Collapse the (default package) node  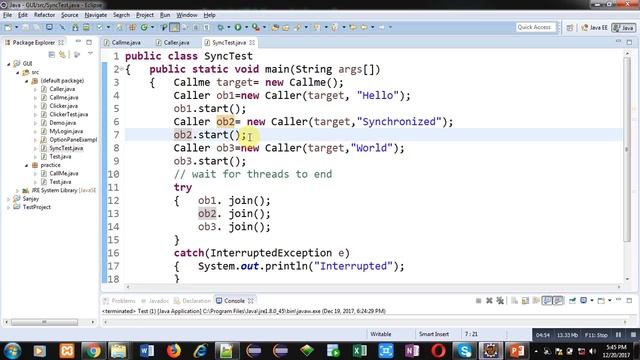(27, 81)
